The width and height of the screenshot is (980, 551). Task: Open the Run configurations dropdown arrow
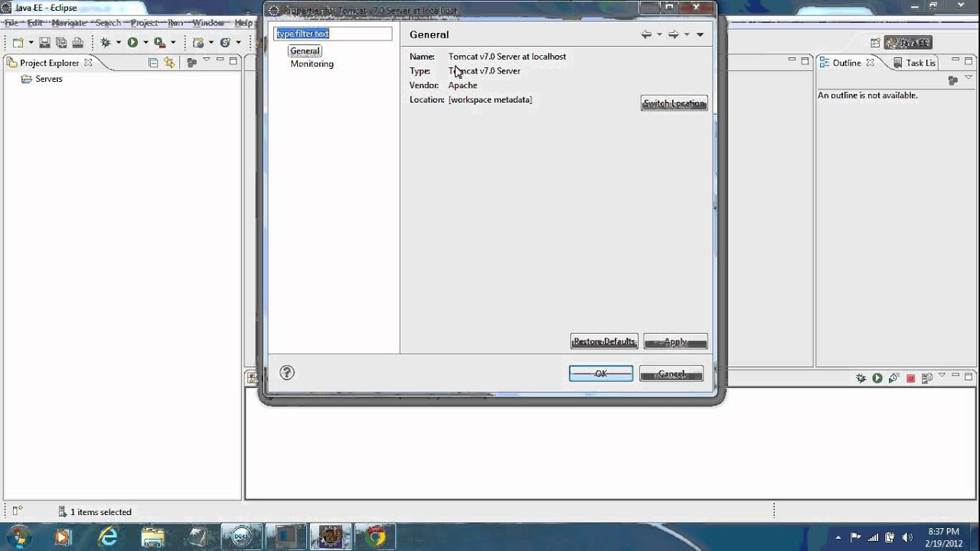[x=145, y=43]
